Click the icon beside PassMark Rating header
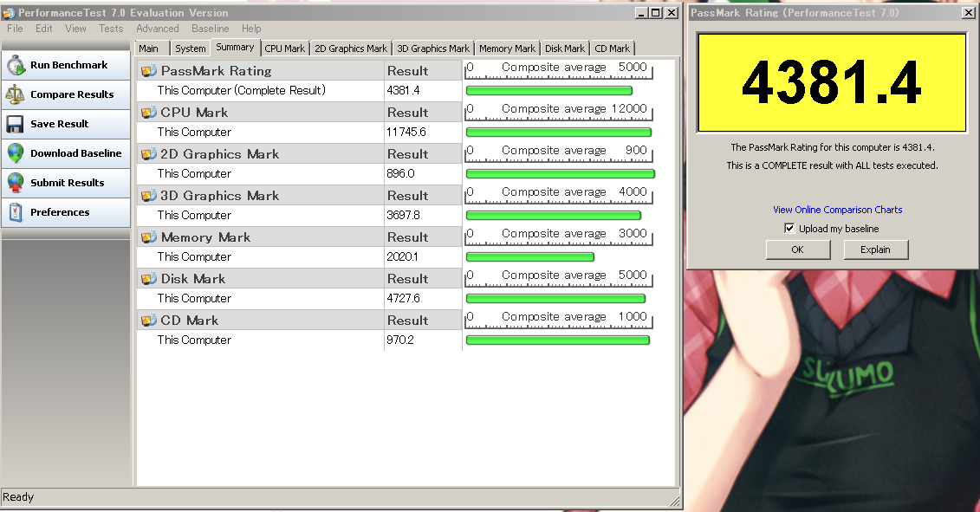This screenshot has height=512, width=980. click(x=149, y=71)
